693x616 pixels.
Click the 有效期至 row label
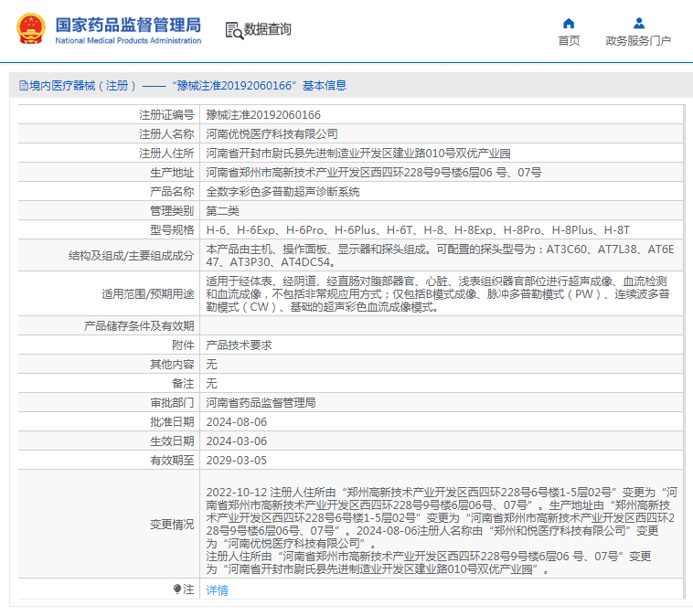tap(172, 461)
